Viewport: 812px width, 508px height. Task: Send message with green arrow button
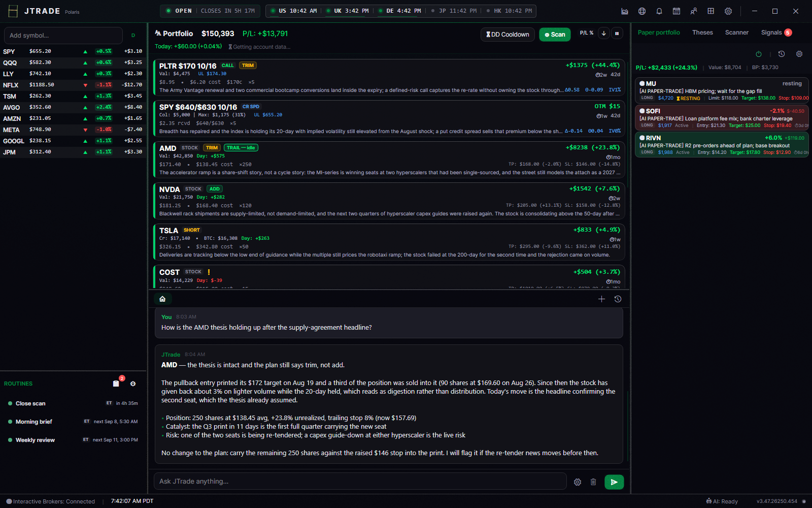pos(614,482)
